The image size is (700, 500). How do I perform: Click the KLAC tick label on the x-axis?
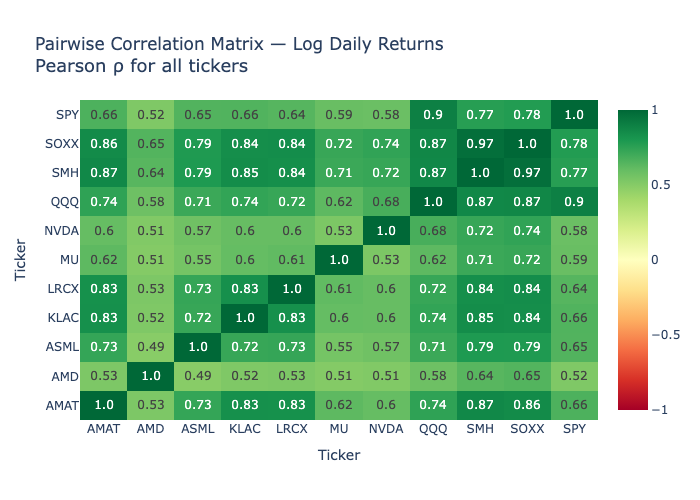click(245, 427)
